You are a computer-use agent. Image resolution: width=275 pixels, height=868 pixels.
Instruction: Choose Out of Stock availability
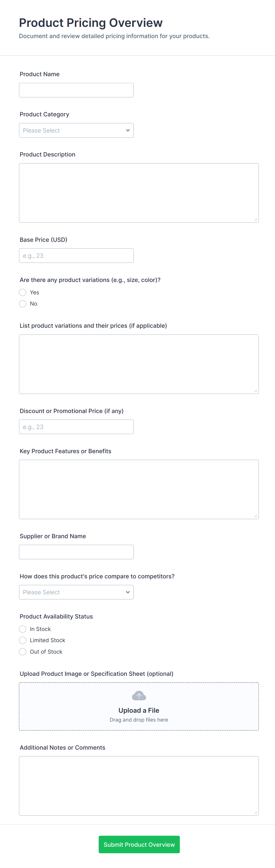click(x=22, y=652)
